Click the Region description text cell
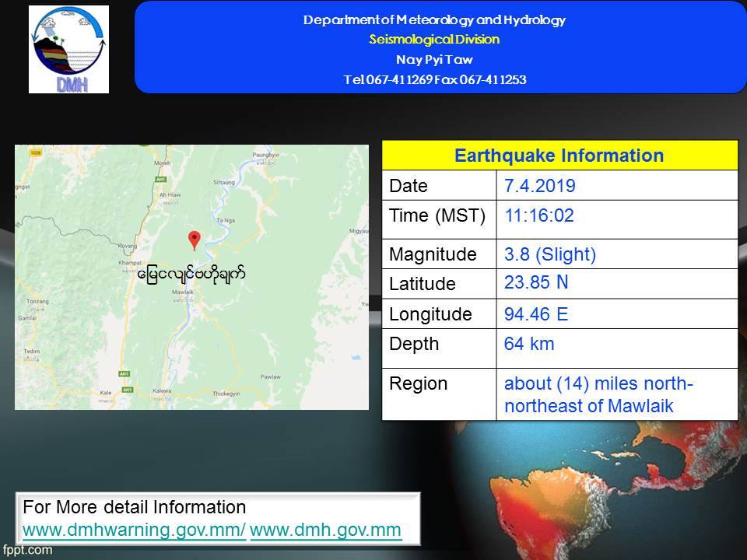The height and width of the screenshot is (560, 747). tap(599, 394)
